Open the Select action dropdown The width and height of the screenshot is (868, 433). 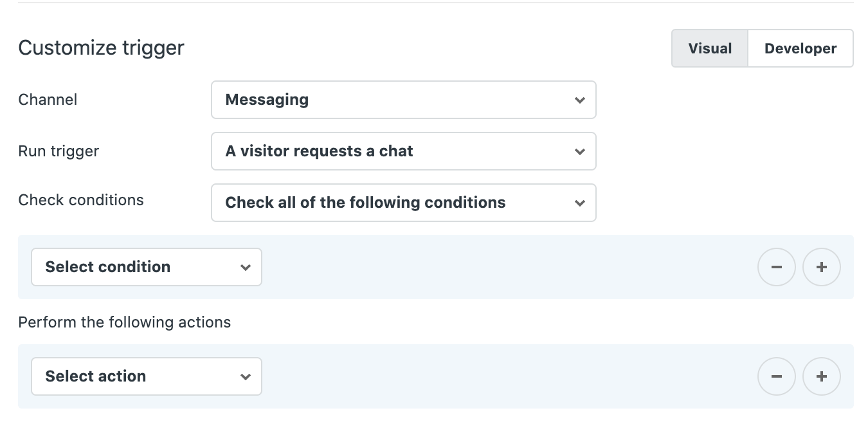click(x=147, y=376)
